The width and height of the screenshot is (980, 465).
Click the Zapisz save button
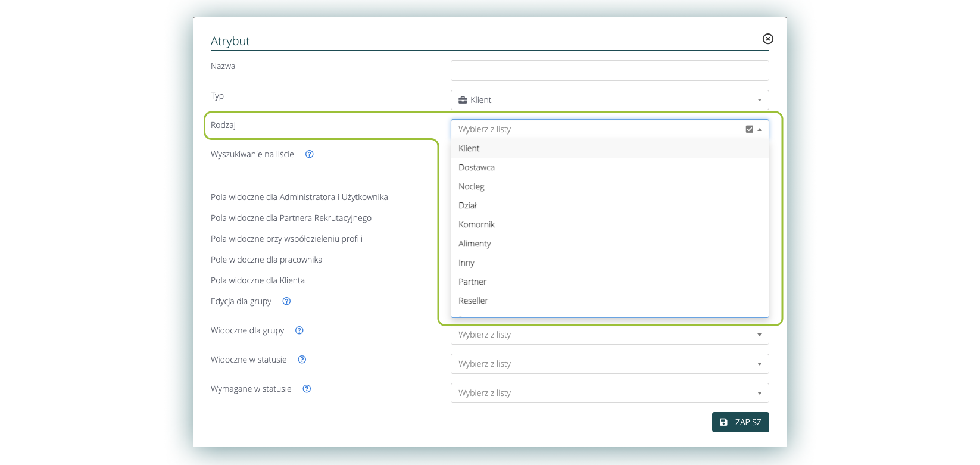pos(740,422)
